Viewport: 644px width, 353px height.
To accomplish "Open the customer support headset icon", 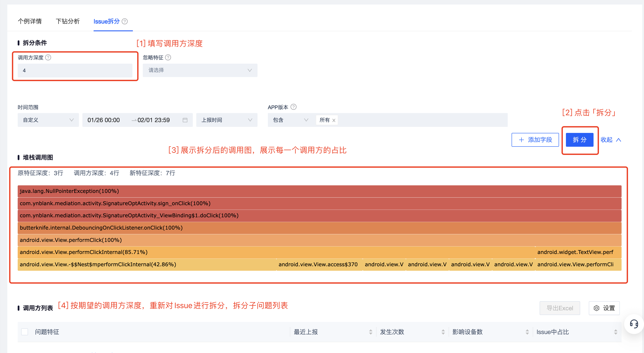I will [634, 324].
